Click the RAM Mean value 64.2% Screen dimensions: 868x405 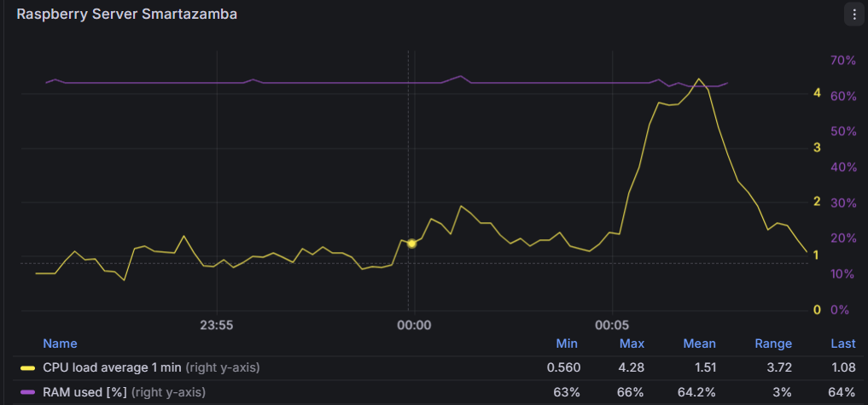click(697, 392)
